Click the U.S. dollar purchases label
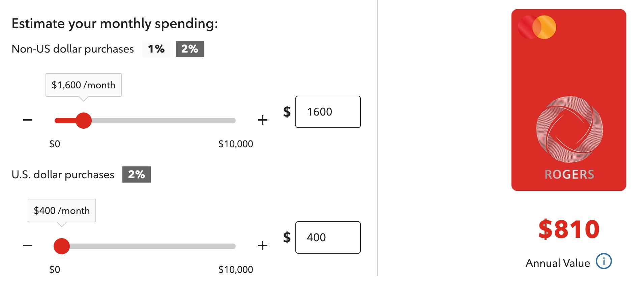 [63, 174]
